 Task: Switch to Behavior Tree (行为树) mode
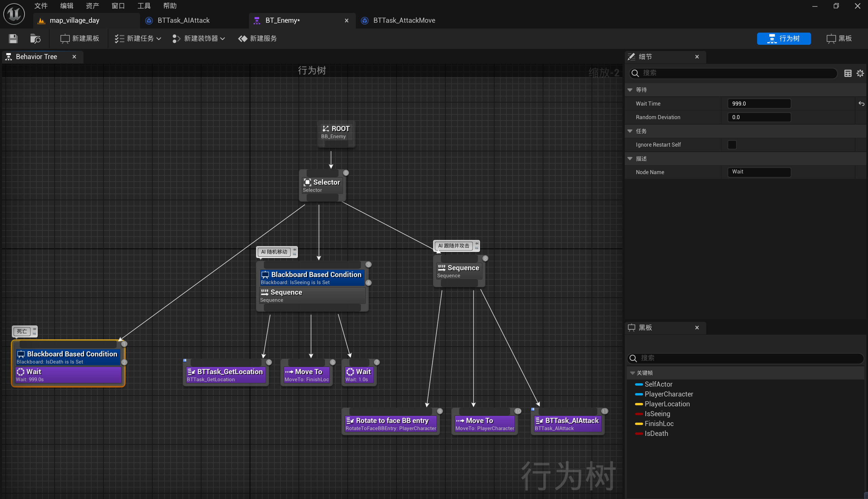(784, 38)
